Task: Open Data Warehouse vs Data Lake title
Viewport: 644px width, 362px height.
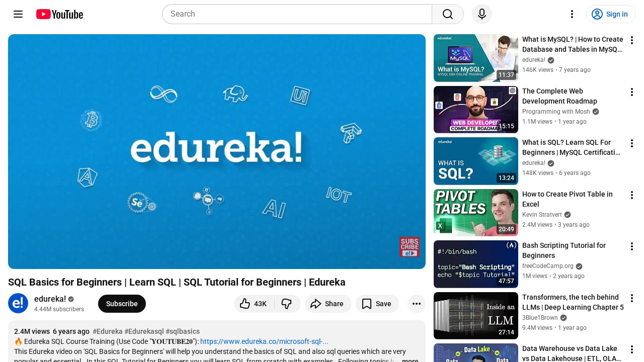Action: [x=572, y=353]
